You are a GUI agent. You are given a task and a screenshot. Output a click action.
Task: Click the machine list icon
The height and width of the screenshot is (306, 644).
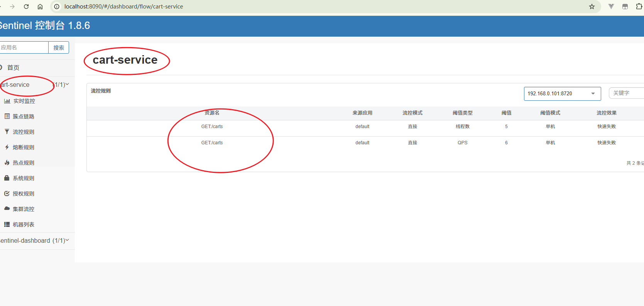[x=7, y=224]
